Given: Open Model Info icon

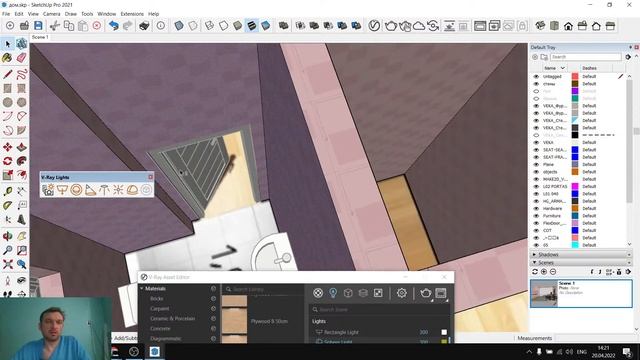Looking at the screenshot, I should pyautogui.click(x=161, y=26).
